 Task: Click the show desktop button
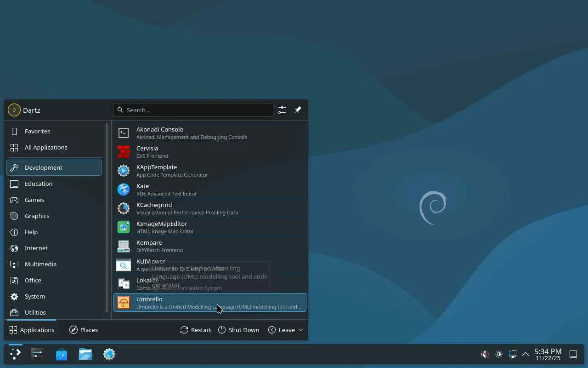point(573,354)
